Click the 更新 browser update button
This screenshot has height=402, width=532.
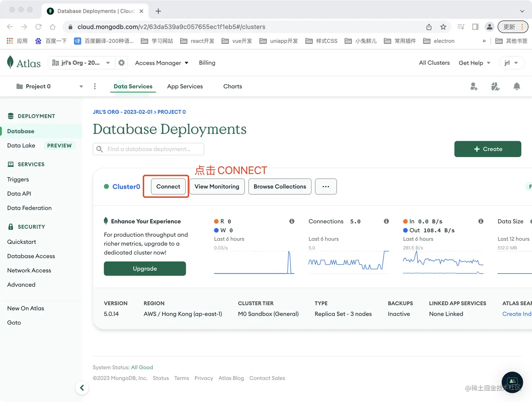(513, 27)
